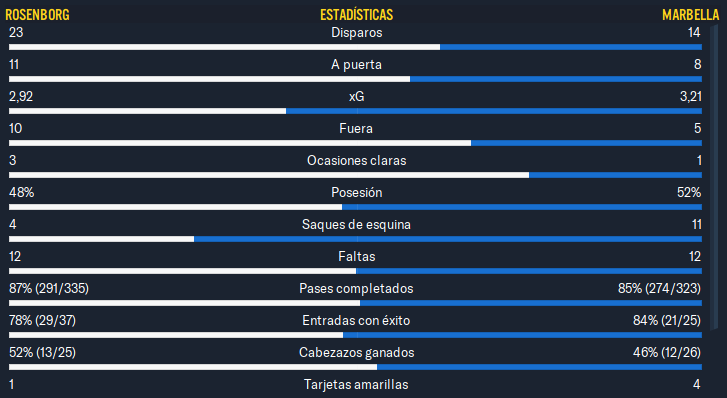The height and width of the screenshot is (398, 727).
Task: Click the Saques de esquina label
Action: [x=356, y=225]
